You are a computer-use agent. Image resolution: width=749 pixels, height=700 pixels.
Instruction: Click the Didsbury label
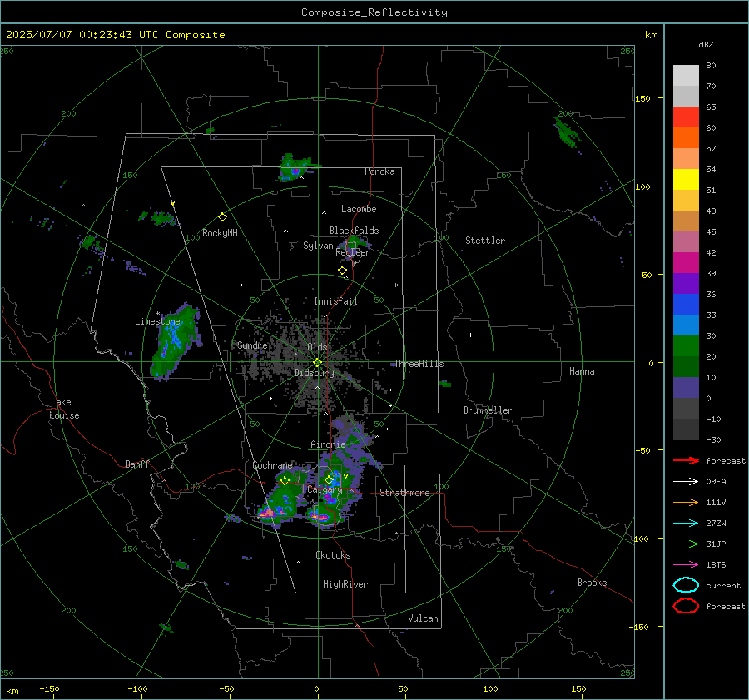click(315, 373)
